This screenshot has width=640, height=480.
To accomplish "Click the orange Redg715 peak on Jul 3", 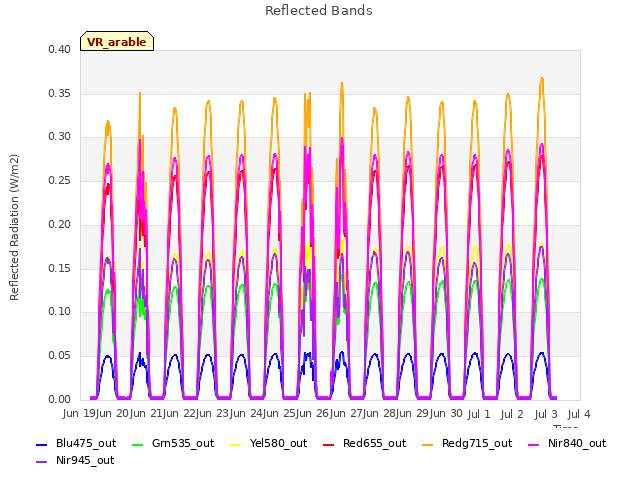I will coord(542,78).
